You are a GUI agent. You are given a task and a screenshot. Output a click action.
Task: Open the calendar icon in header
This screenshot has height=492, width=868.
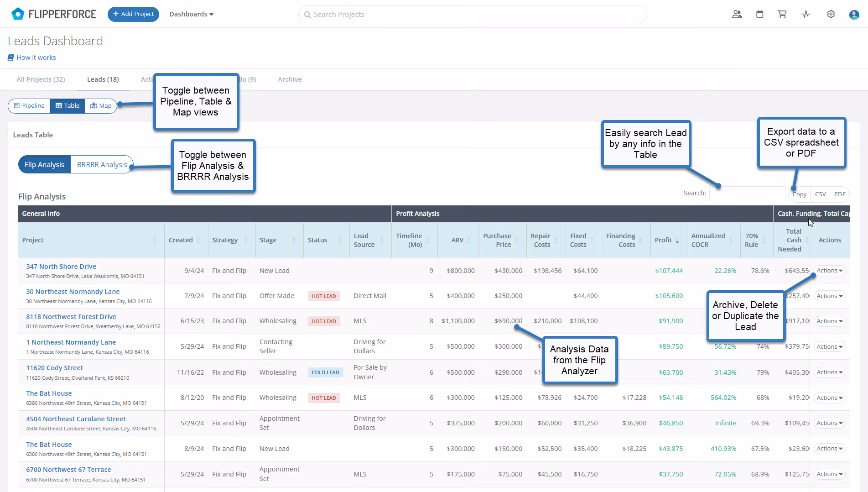pos(759,14)
